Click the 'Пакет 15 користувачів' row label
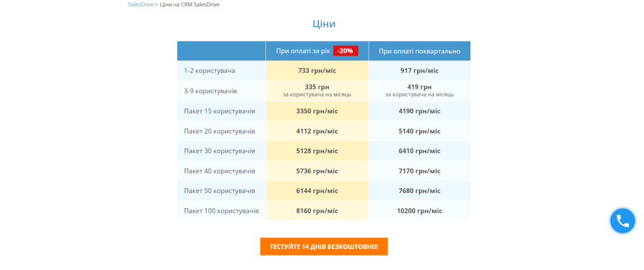Viewport: 644px width, 270px height. tap(219, 111)
